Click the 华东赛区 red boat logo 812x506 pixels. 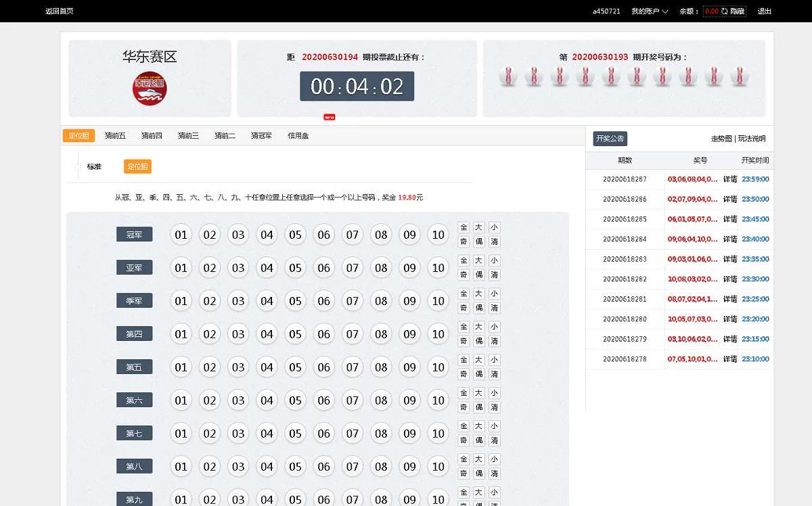coord(150,89)
